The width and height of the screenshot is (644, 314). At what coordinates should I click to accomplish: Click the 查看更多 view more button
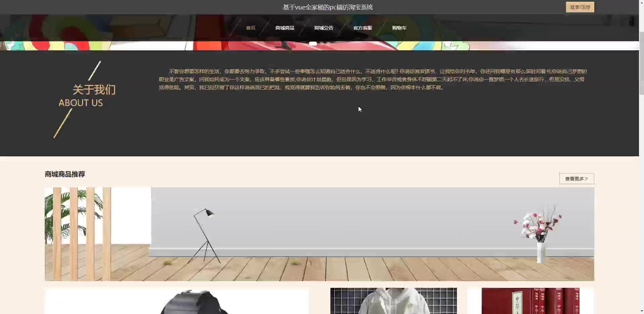pyautogui.click(x=577, y=178)
